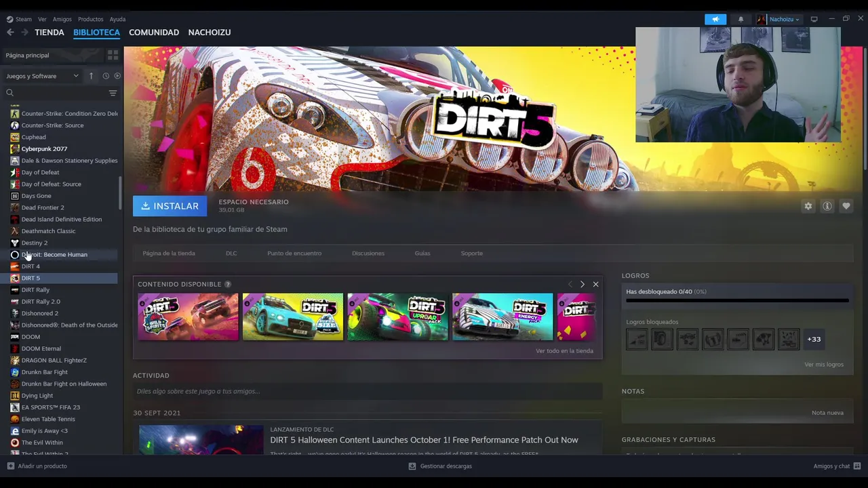Image resolution: width=868 pixels, height=488 pixels.
Task: Click Ver mis logros link
Action: pyautogui.click(x=824, y=365)
